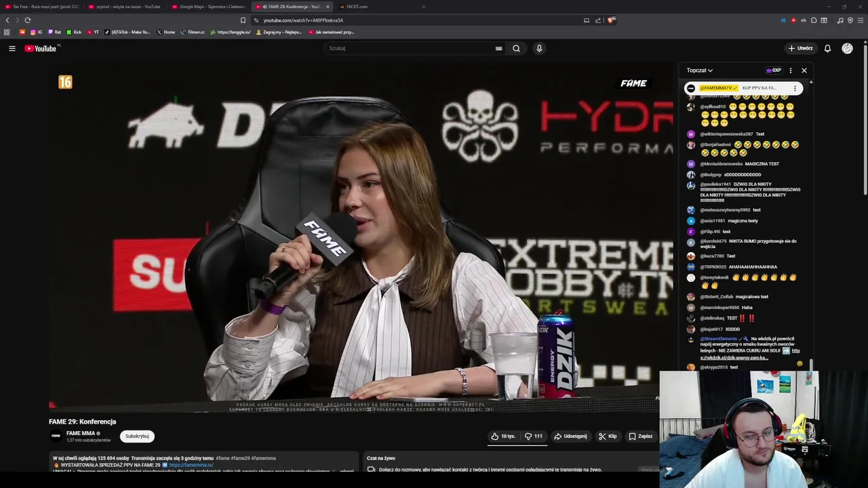Image resolution: width=868 pixels, height=488 pixels.
Task: Open the browser apps grid icon
Action: (x=7, y=32)
